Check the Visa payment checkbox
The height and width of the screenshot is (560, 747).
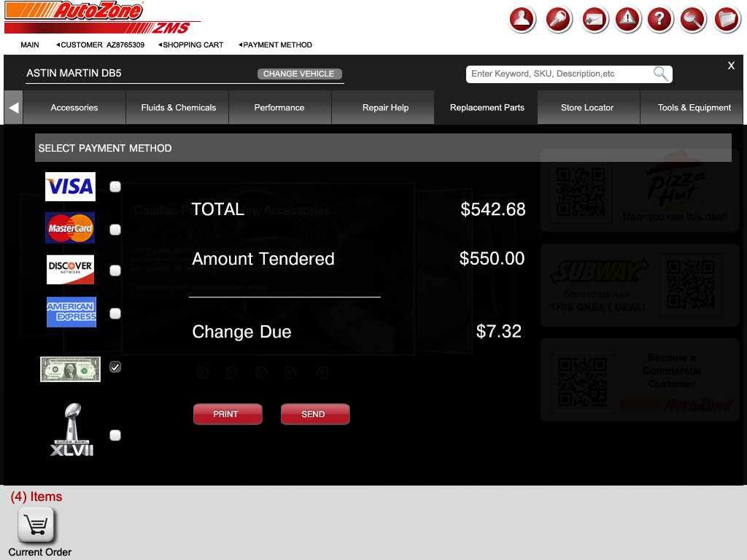[115, 187]
